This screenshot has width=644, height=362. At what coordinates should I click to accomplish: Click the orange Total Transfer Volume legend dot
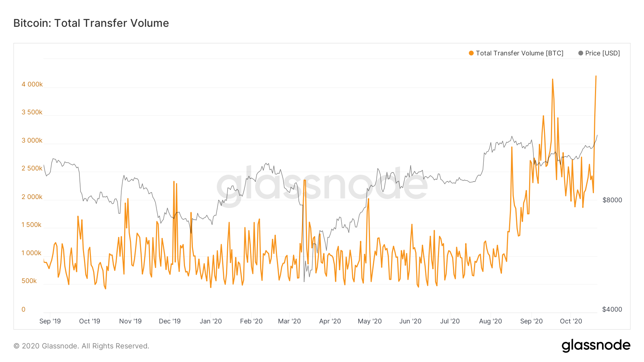pos(471,53)
